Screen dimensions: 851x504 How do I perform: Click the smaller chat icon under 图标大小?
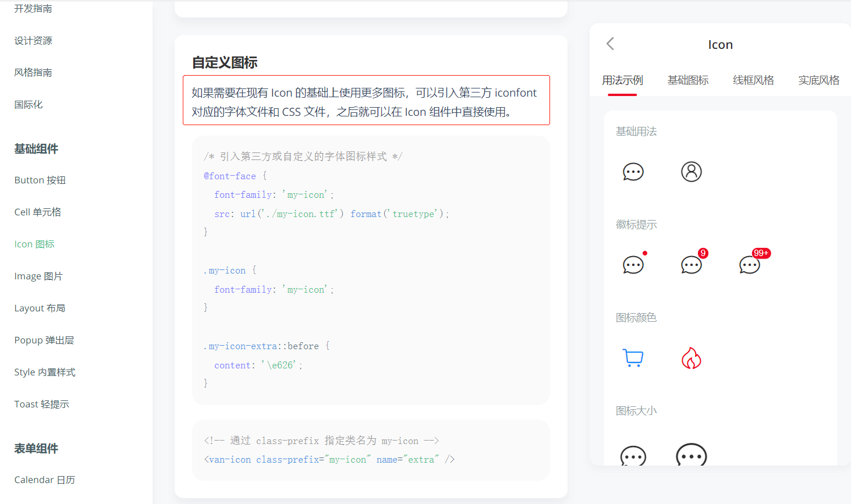coord(633,456)
